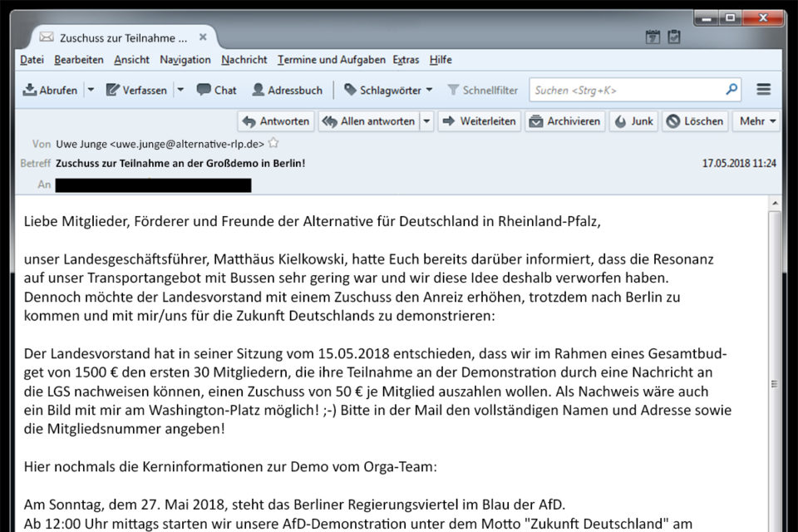The height and width of the screenshot is (532, 798).
Task: Delete message with Löschen button
Action: 695,121
